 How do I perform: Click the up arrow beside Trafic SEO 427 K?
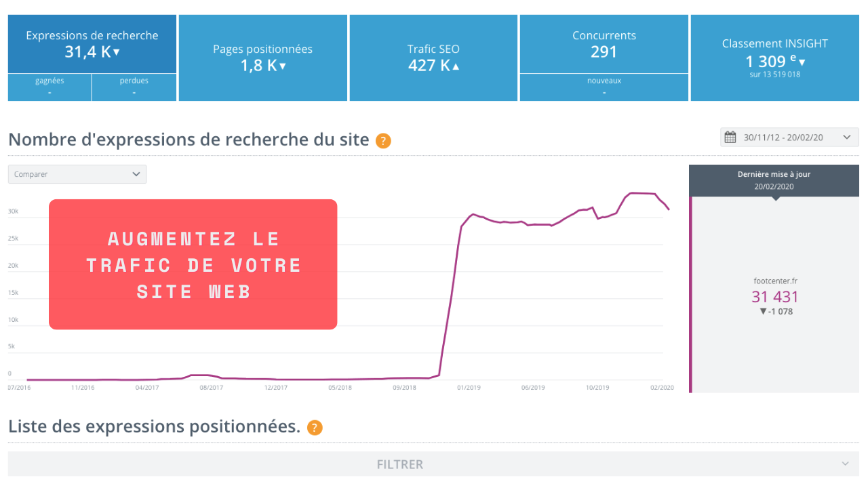(x=456, y=66)
